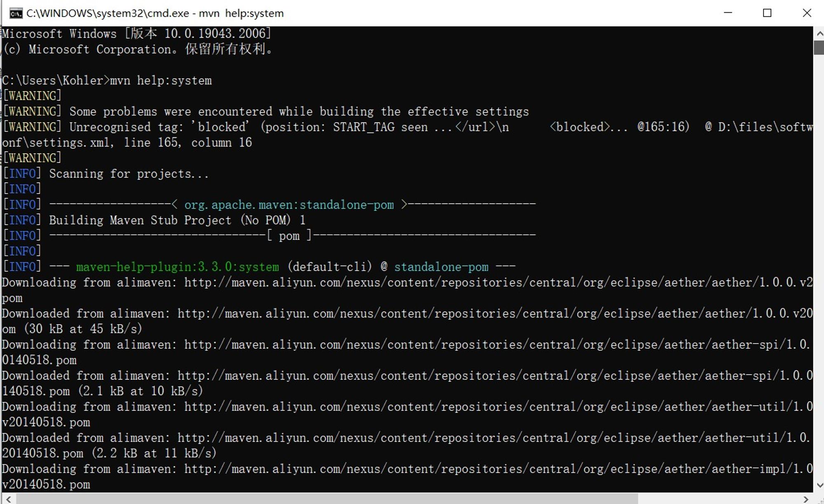Click the vertical scrollbar down arrow
824x504 pixels.
point(819,485)
